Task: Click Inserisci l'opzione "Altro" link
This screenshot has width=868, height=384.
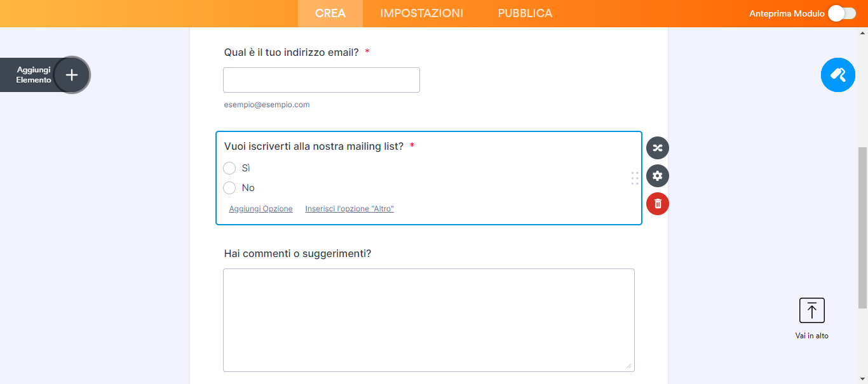Action: click(x=349, y=209)
